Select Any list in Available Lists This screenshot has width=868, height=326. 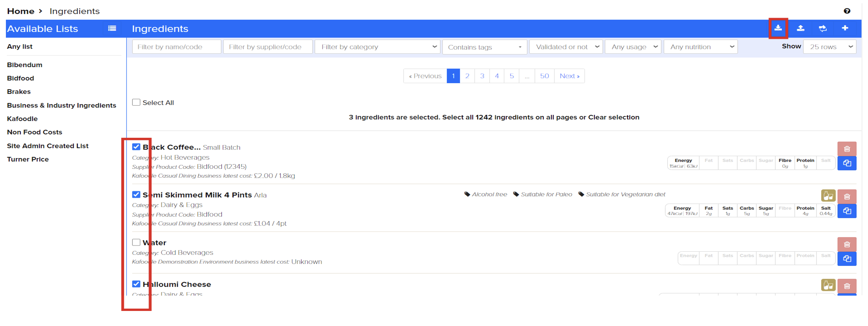click(20, 46)
